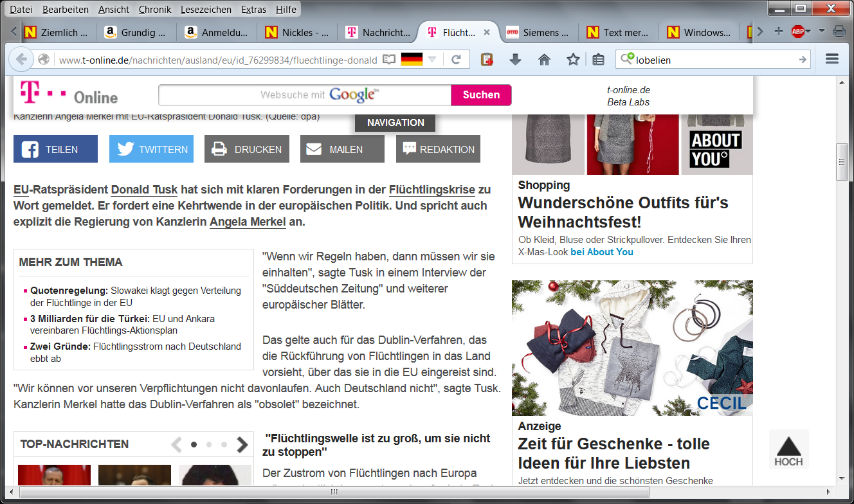Click the German flag icon

pyautogui.click(x=412, y=60)
